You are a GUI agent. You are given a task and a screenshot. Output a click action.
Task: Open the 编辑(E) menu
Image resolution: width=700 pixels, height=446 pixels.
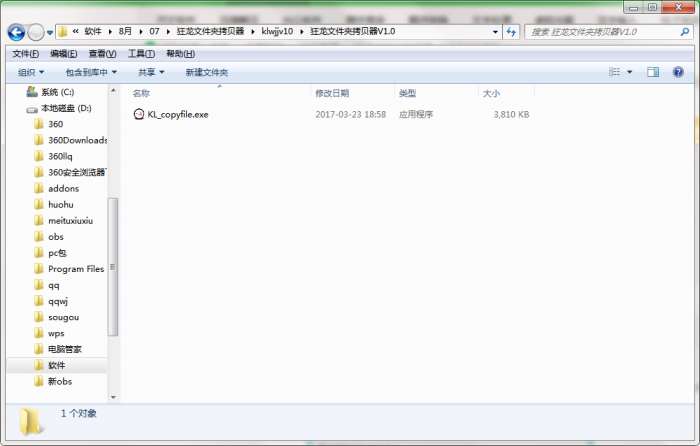pyautogui.click(x=63, y=54)
